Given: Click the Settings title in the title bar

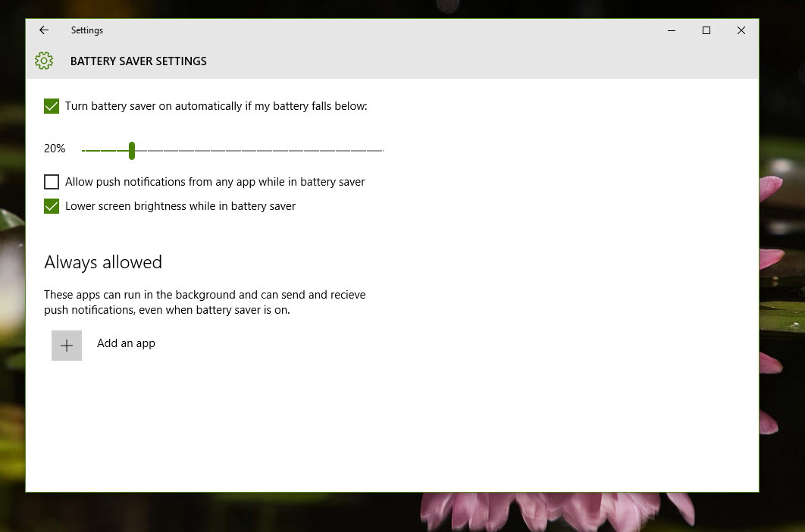Looking at the screenshot, I should (86, 30).
